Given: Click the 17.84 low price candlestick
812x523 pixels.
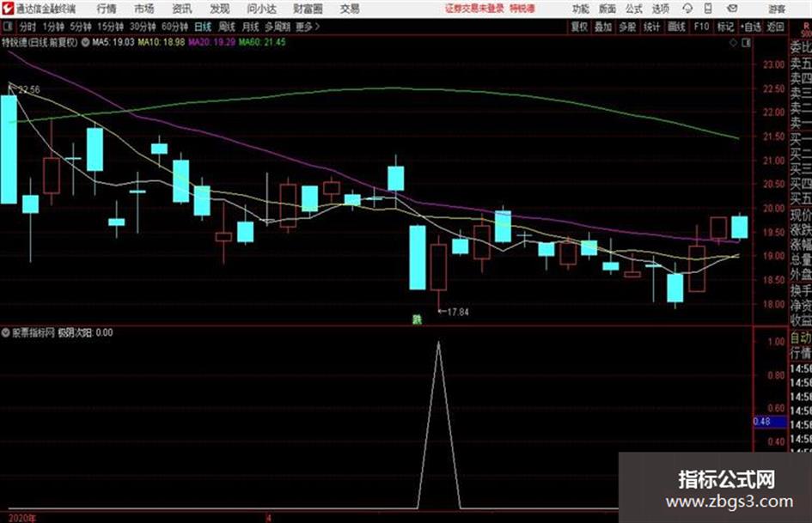Looking at the screenshot, I should pos(438,267).
